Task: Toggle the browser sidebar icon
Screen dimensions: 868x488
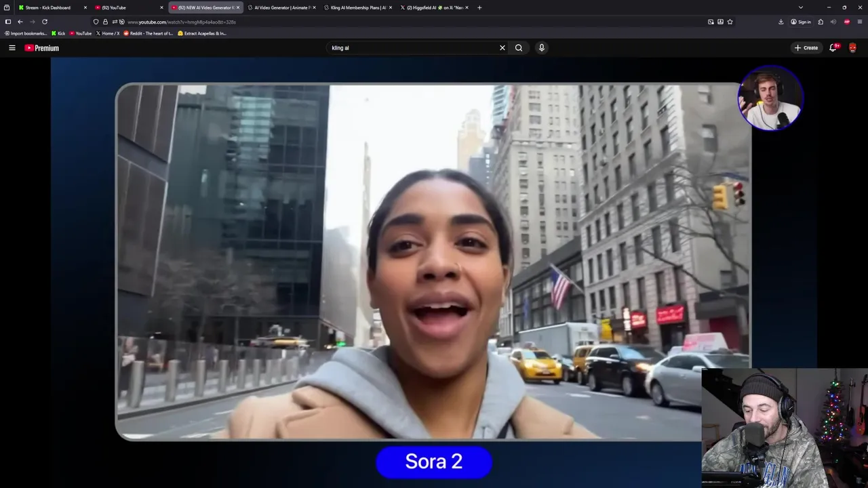Action: (x=8, y=22)
